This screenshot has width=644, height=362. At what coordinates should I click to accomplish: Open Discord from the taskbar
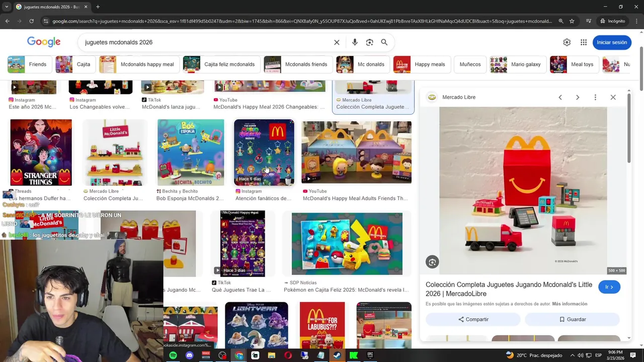coord(189,355)
